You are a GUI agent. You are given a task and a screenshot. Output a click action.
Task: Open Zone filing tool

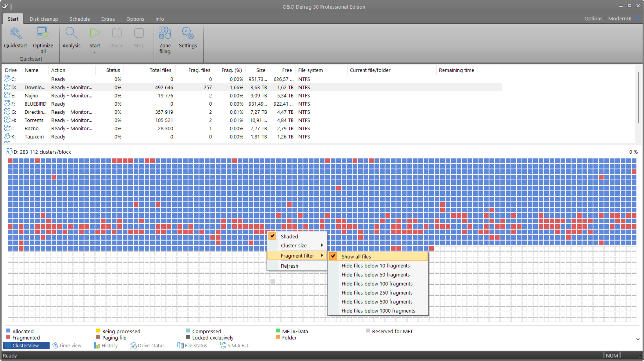pyautogui.click(x=165, y=34)
